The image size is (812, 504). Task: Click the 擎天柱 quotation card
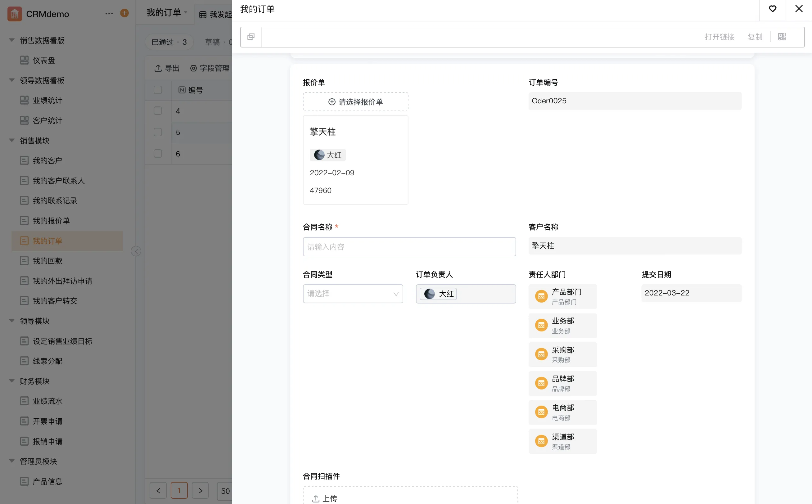click(355, 160)
